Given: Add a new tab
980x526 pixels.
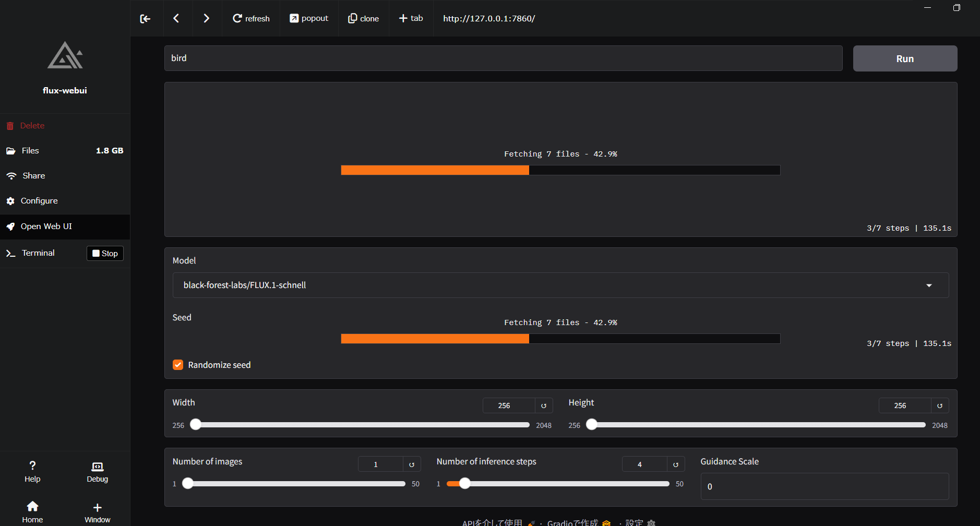Looking at the screenshot, I should (411, 18).
